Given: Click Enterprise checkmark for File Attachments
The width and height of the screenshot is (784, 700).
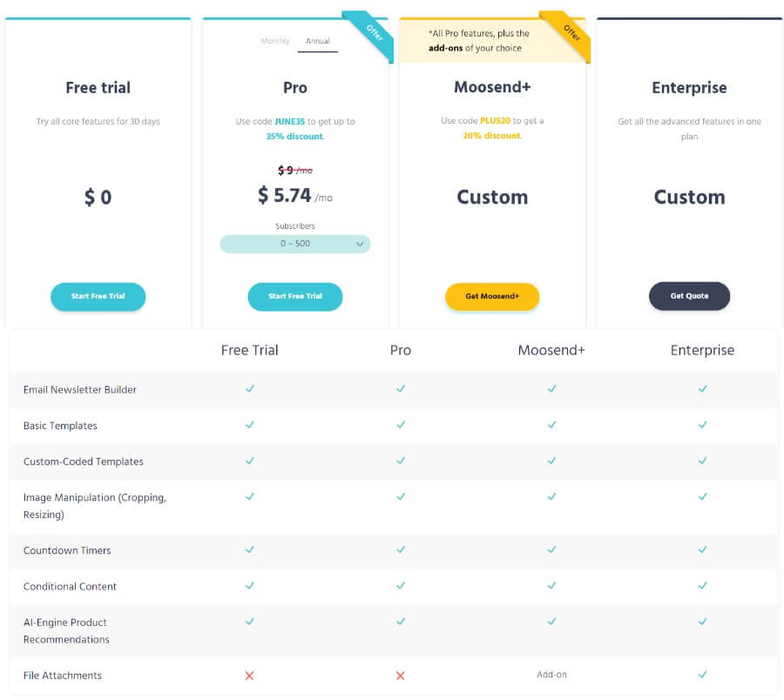Looking at the screenshot, I should click(x=702, y=675).
